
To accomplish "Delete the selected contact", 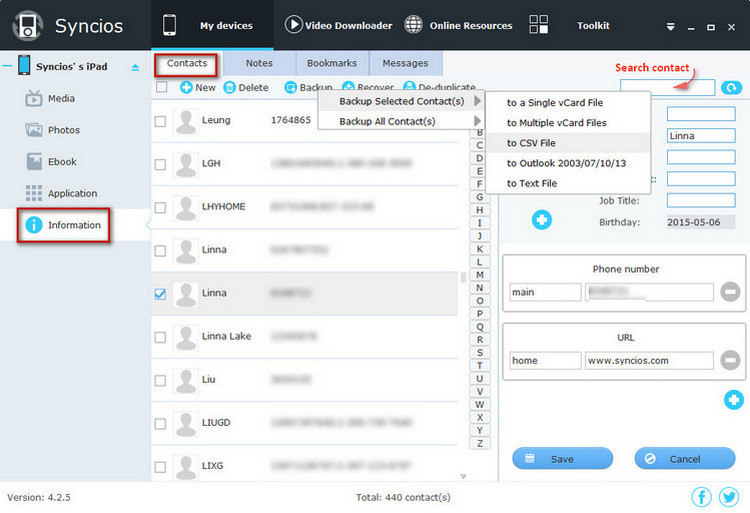I will (246, 87).
